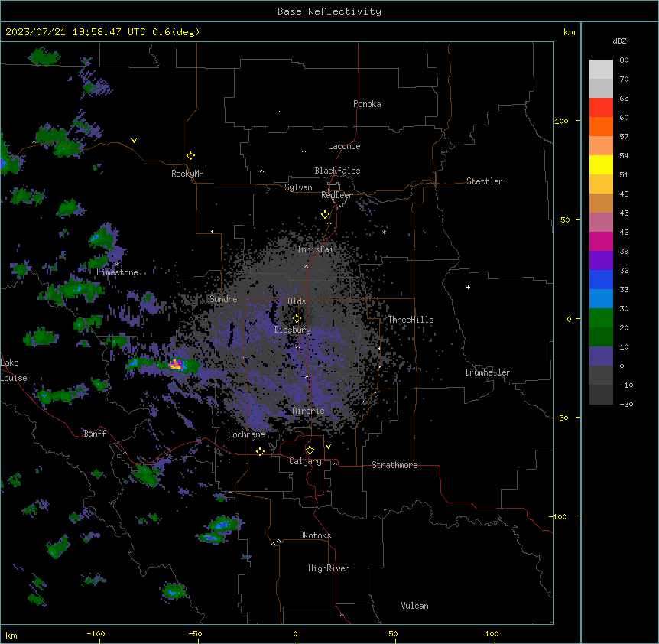Viewport: 659px width, 644px height.
Task: Select the Okotoks label
Action: pos(315,535)
